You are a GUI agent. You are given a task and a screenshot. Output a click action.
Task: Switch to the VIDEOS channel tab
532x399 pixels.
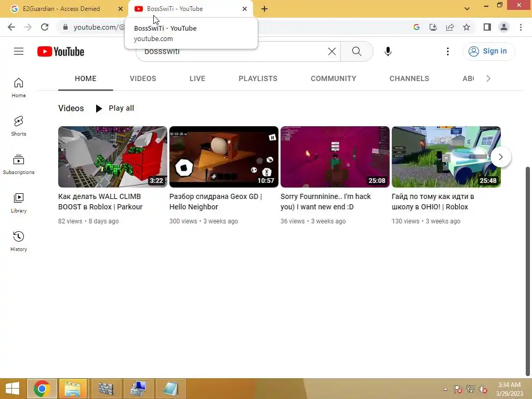(x=143, y=79)
